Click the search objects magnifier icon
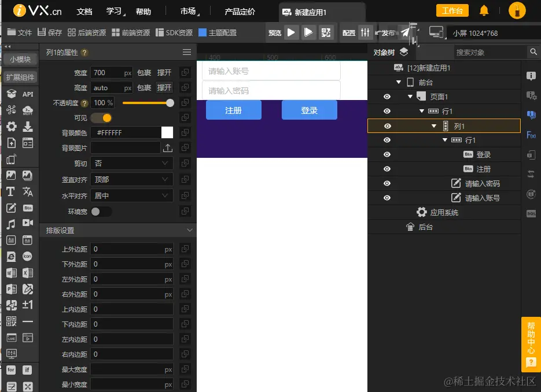 tap(533, 52)
